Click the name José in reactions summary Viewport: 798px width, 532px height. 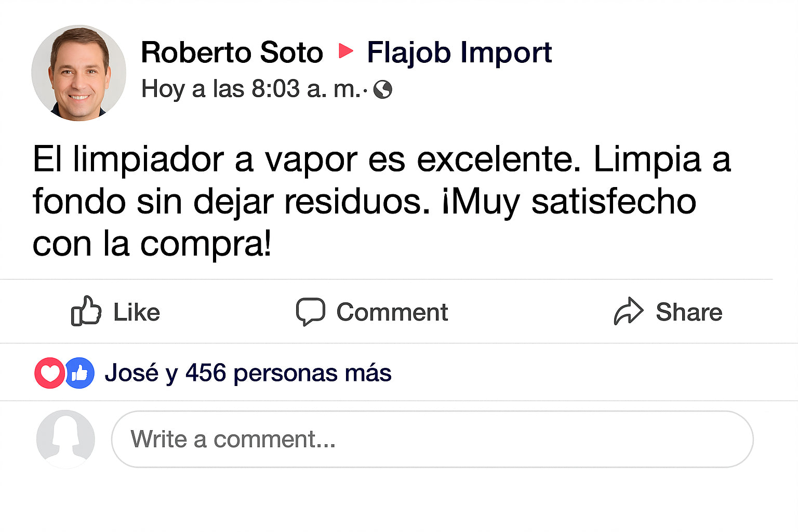131,373
